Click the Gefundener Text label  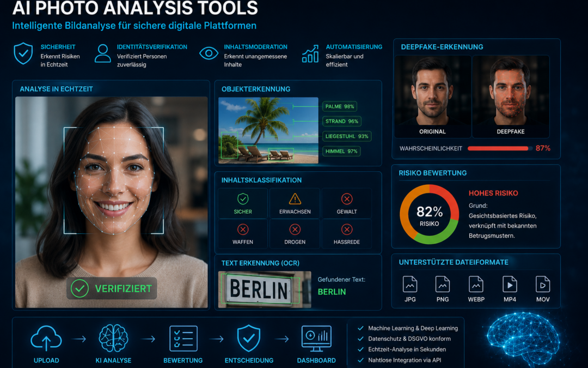click(341, 279)
